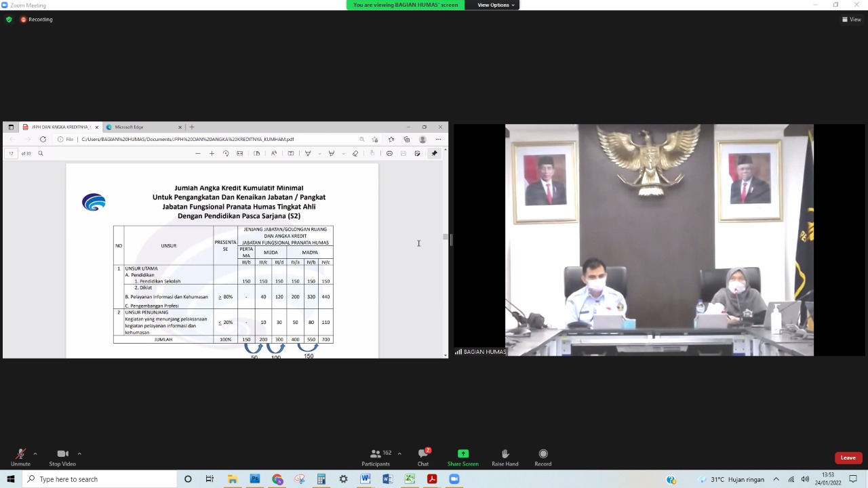Click the refresh icon in shared browser

43,140
